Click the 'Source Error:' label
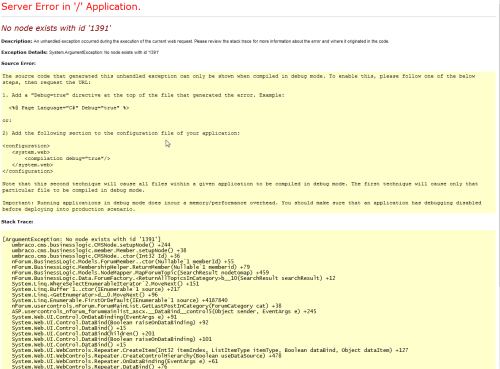This screenshot has height=369, width=500. [x=18, y=63]
